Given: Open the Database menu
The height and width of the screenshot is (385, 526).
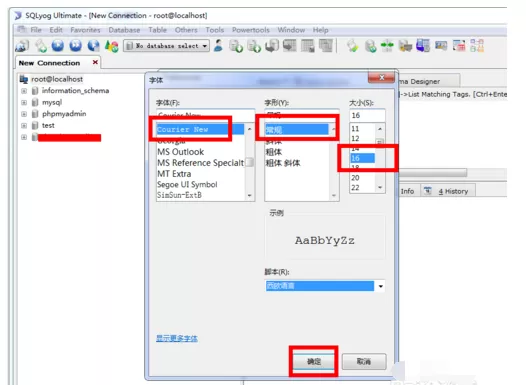Looking at the screenshot, I should pyautogui.click(x=124, y=30).
